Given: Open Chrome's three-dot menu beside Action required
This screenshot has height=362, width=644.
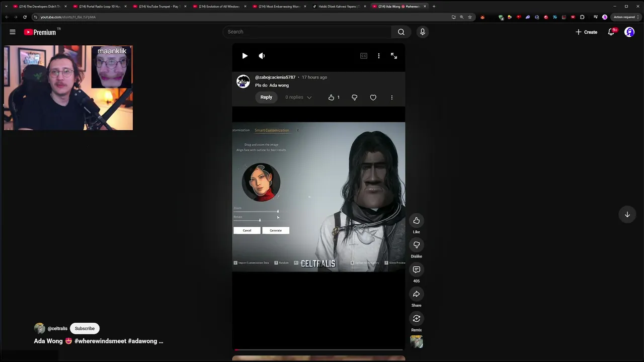Looking at the screenshot, I should [639, 17].
